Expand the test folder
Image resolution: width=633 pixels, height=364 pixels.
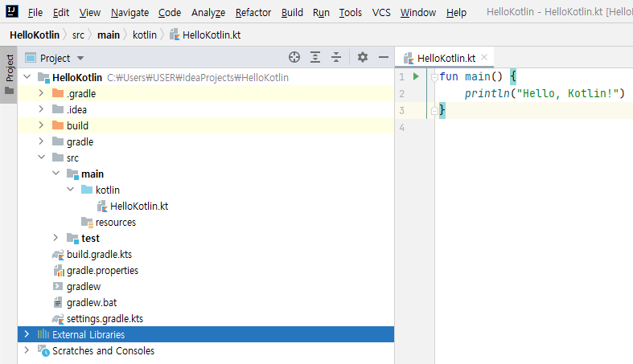pos(55,238)
